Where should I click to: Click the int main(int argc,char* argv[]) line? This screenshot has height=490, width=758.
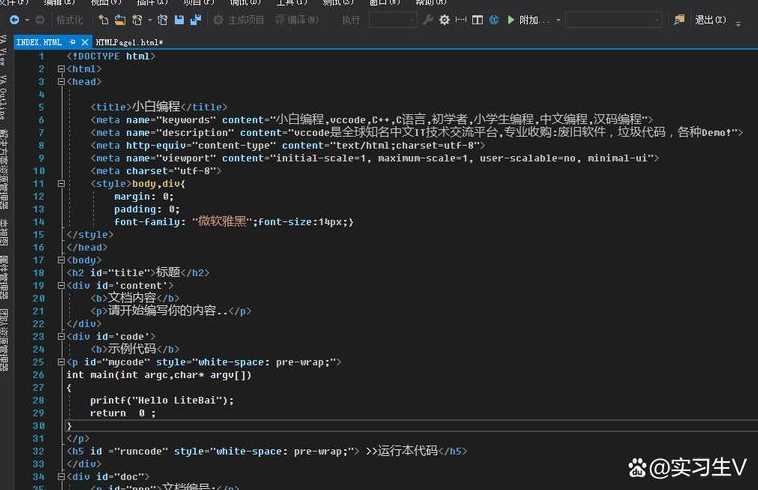(x=159, y=375)
